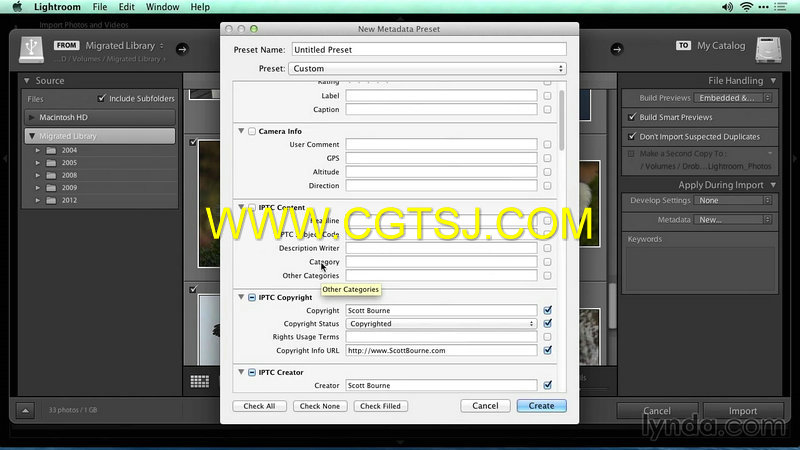Toggle Build Smart Previews checkbox
Screen dimensions: 800x450
click(x=632, y=117)
